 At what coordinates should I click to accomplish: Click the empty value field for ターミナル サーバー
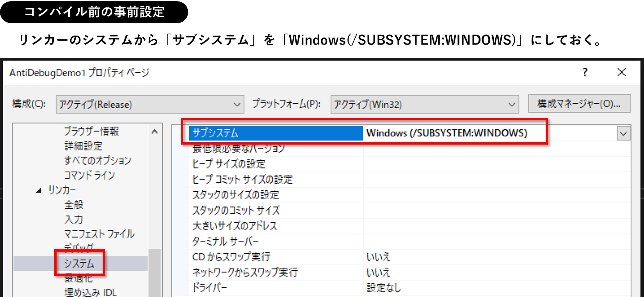point(497,242)
